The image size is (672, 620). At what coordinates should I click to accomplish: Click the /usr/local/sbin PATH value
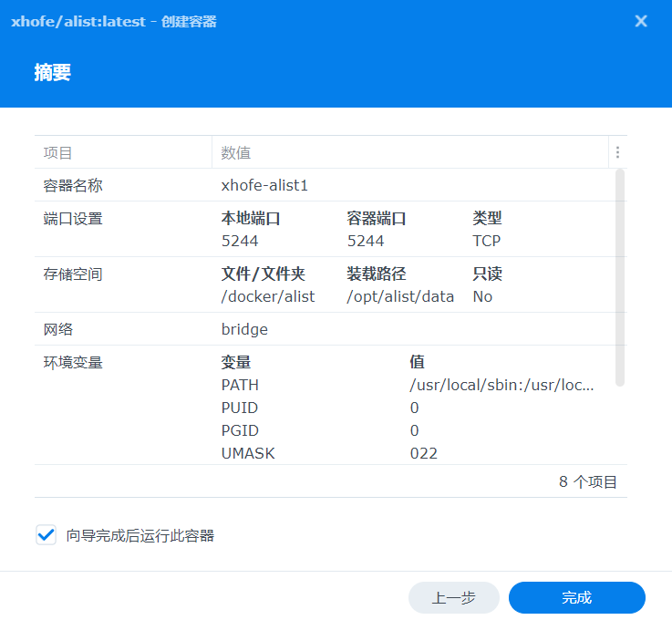(x=501, y=385)
